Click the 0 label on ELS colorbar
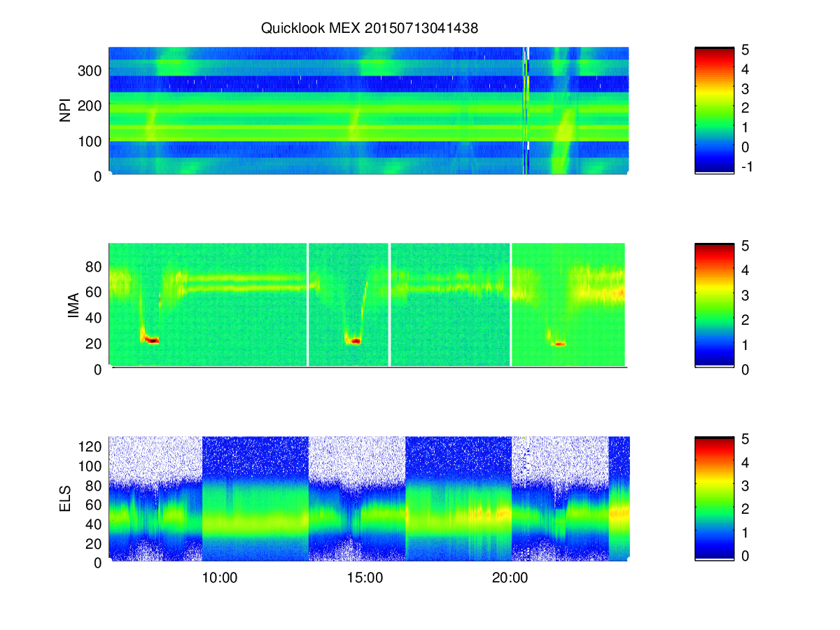 [746, 556]
